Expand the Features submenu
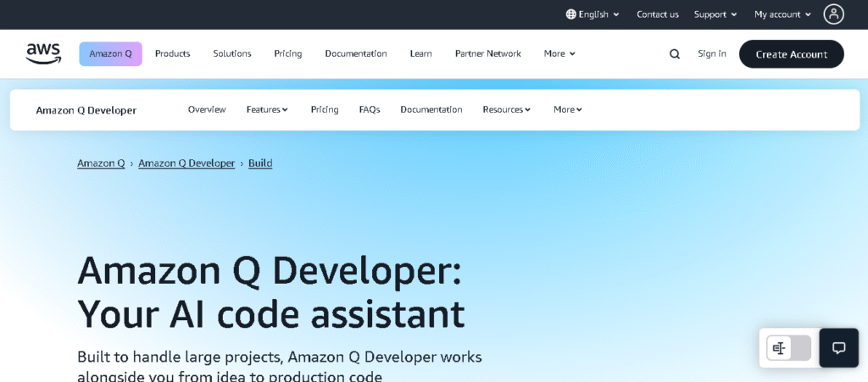This screenshot has height=382, width=868. [x=267, y=109]
